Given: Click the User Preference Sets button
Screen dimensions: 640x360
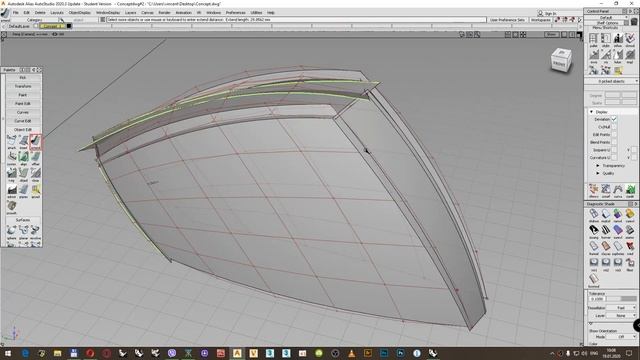Looking at the screenshot, I should tap(507, 20).
